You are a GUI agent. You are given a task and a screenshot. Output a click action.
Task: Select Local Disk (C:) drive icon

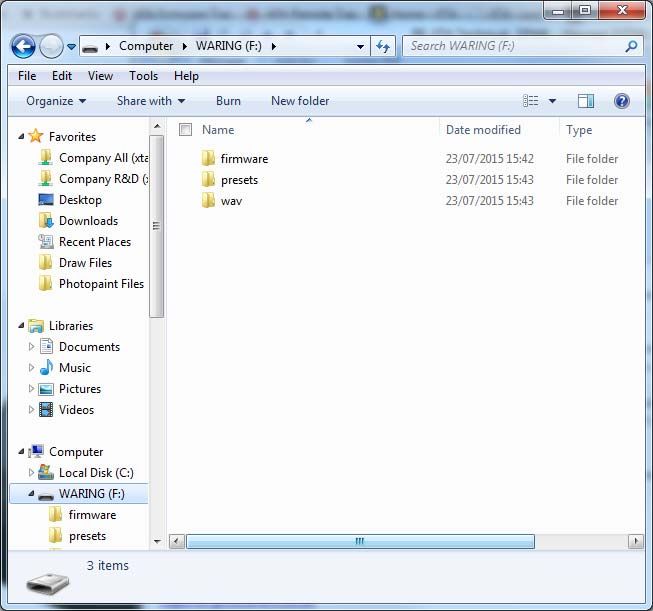click(46, 472)
